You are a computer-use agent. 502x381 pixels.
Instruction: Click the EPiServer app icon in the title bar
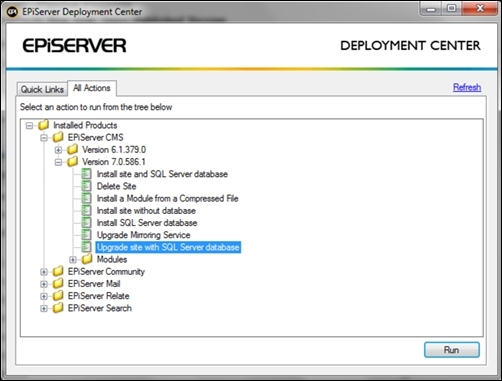pos(12,12)
